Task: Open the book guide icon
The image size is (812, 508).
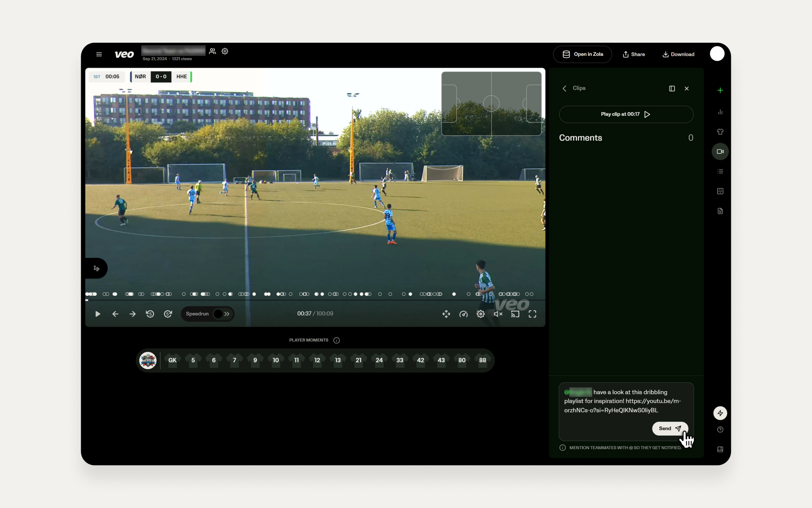Action: pyautogui.click(x=720, y=450)
